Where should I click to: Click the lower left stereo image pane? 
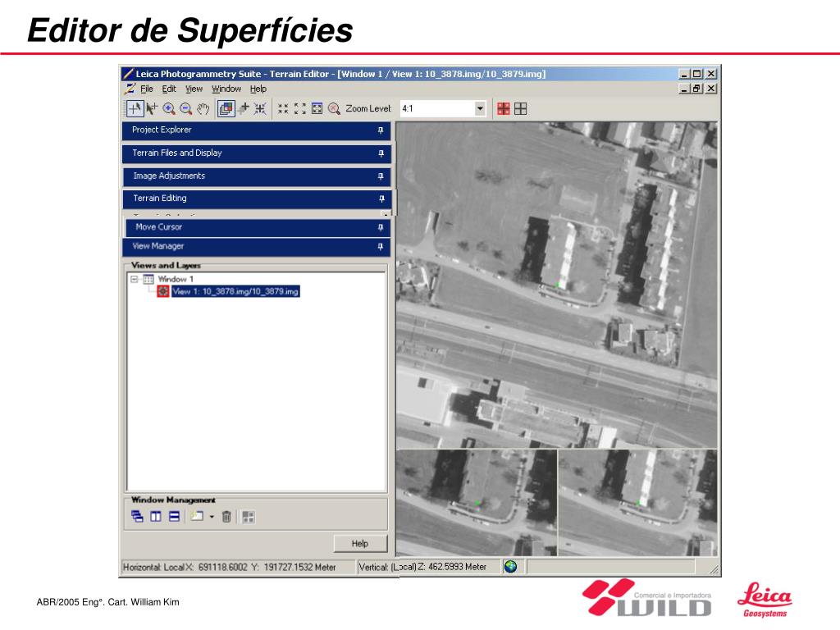click(477, 503)
